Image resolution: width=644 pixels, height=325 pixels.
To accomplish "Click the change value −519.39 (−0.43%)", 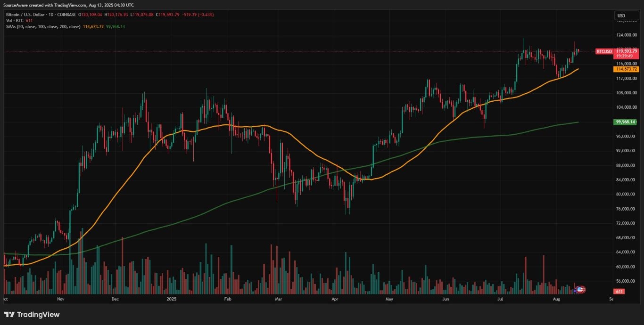I will (x=198, y=15).
